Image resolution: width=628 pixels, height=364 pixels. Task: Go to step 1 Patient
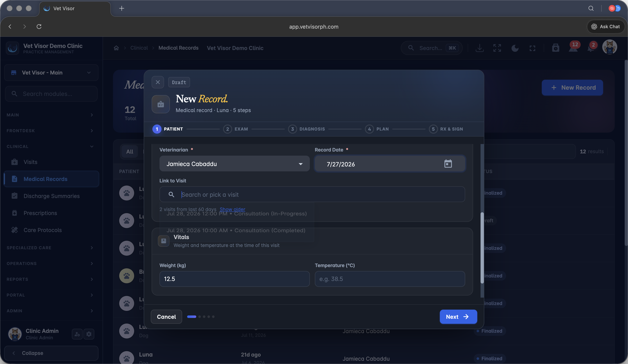point(168,129)
